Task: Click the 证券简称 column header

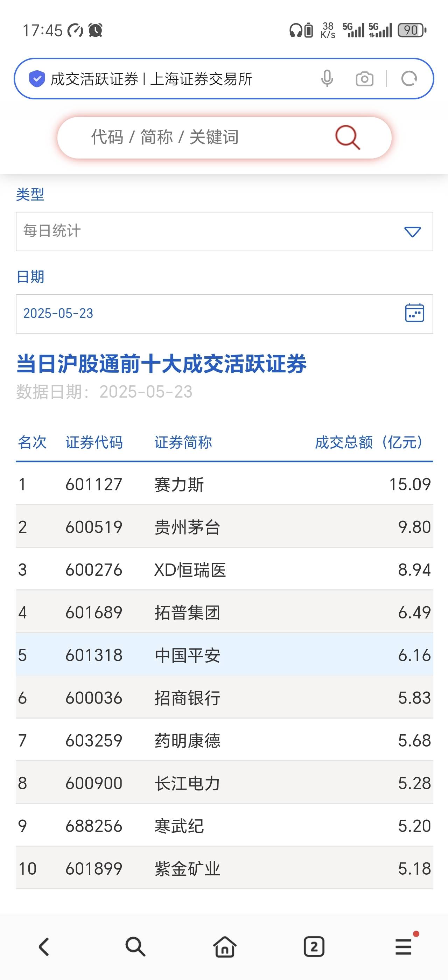Action: (x=183, y=442)
